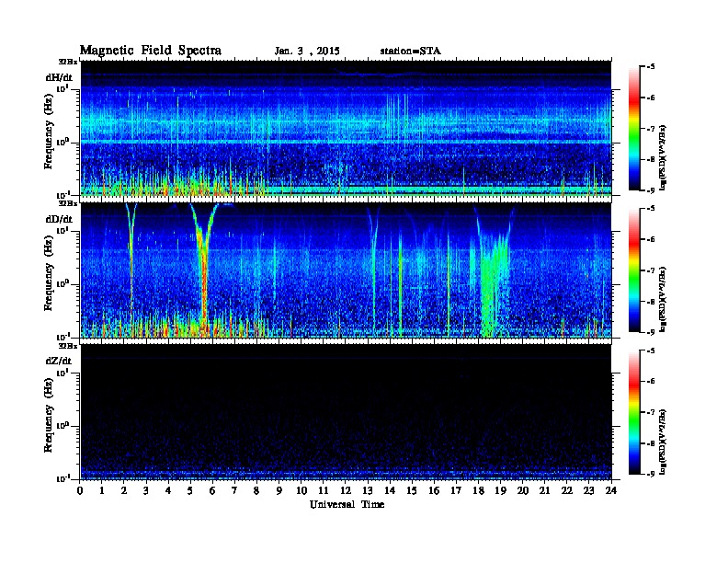Click the log(PSD) label next to dD/dt color scale
Screen dimensions: 728x563
click(x=663, y=299)
